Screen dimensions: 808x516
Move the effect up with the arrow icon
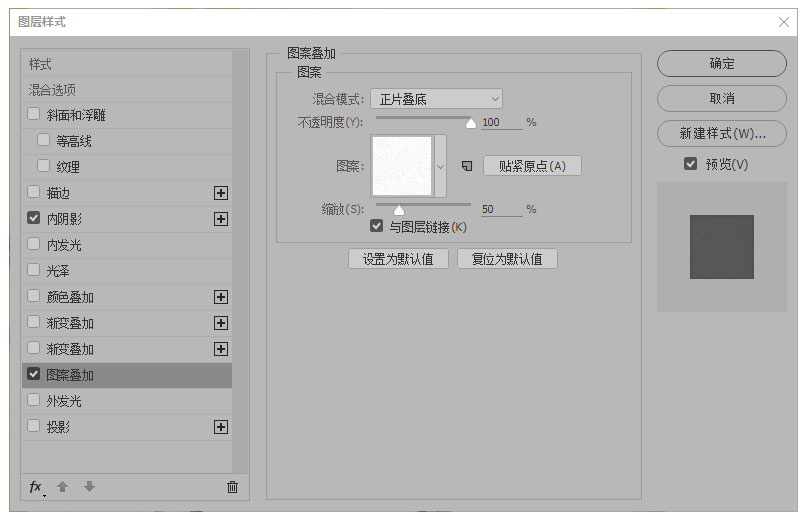click(62, 487)
